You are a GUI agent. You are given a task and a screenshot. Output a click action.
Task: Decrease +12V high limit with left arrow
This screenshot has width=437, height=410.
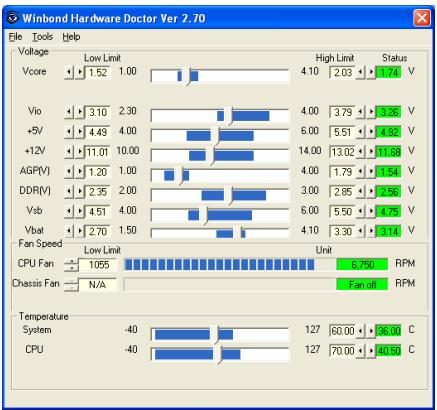click(x=360, y=152)
